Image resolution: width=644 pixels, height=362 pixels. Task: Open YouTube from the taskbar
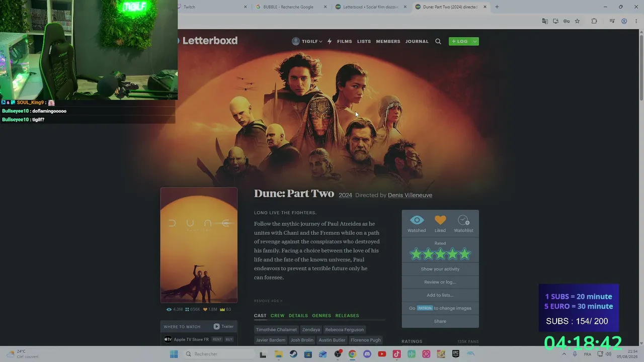(382, 354)
